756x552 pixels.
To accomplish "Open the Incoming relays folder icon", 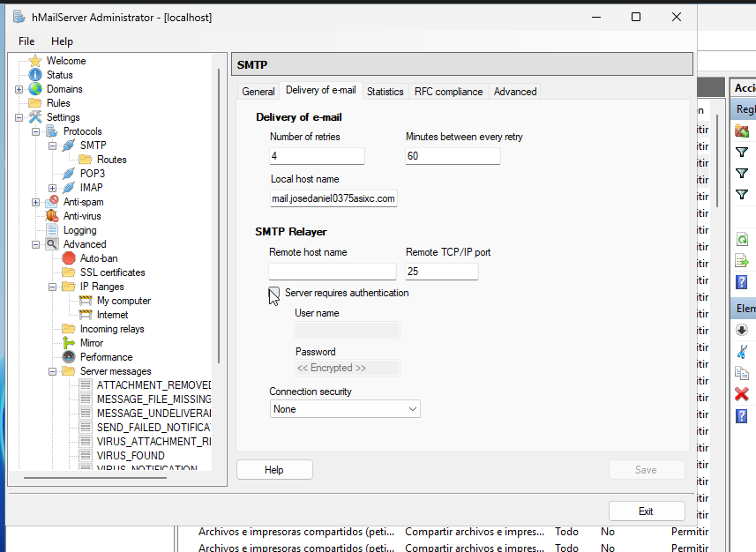I will pyautogui.click(x=69, y=329).
